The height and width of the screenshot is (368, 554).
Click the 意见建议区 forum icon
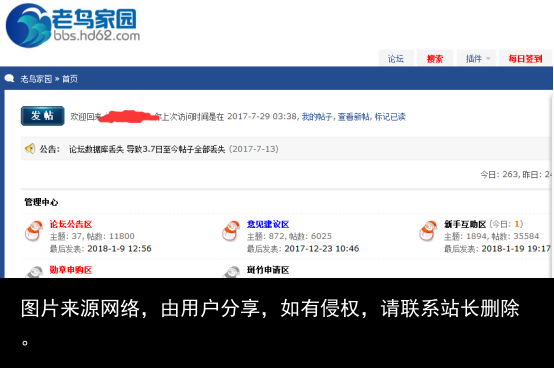231,231
